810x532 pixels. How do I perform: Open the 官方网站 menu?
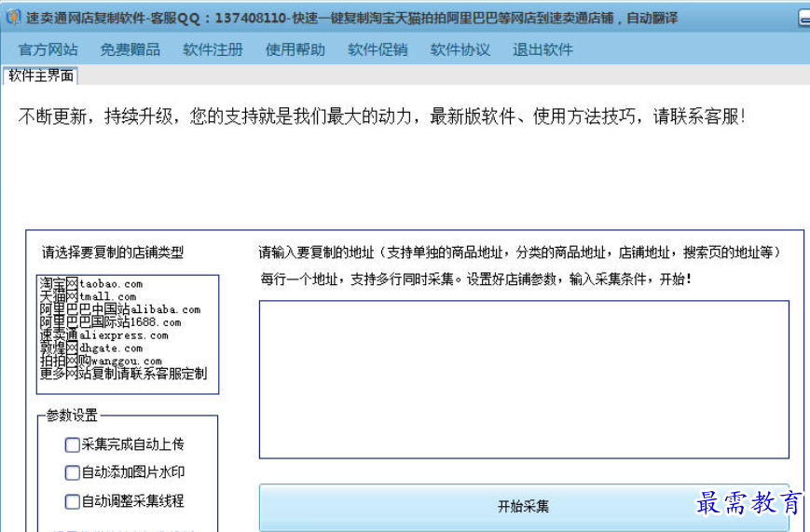48,49
